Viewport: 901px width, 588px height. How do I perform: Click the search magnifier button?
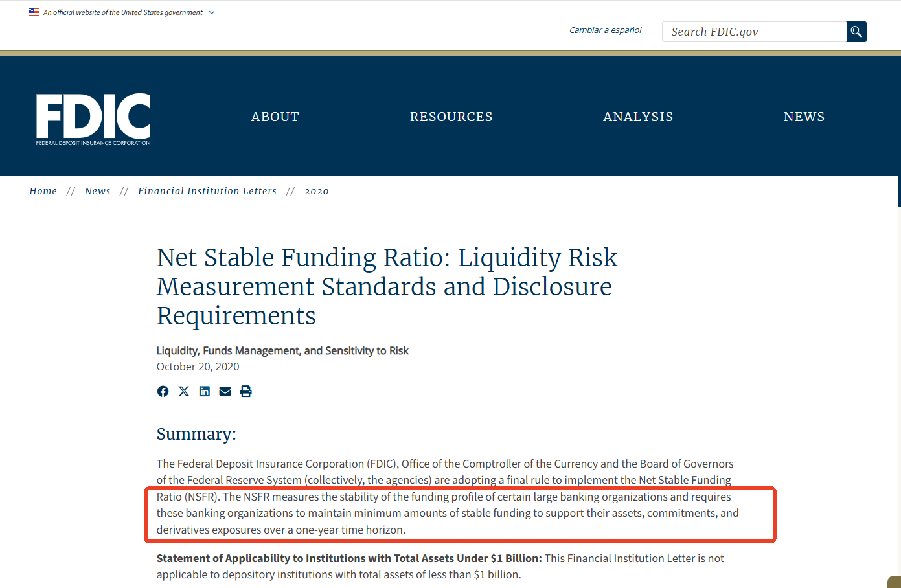(x=856, y=32)
